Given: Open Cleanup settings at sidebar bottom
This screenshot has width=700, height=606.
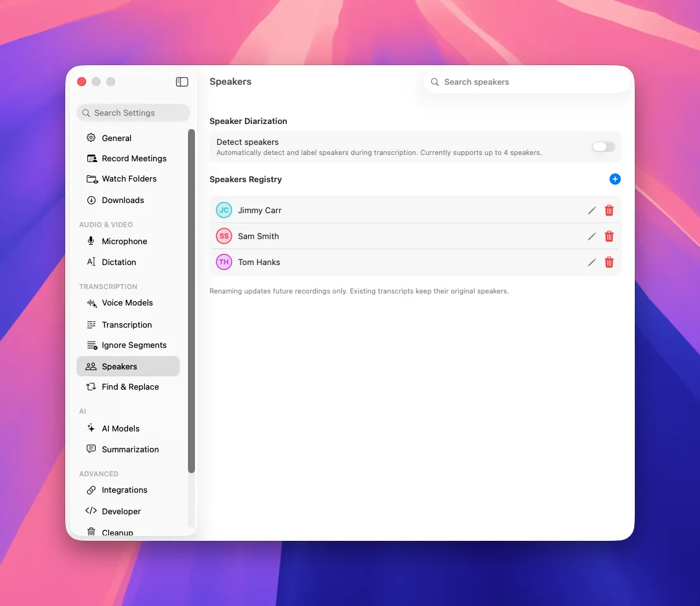Looking at the screenshot, I should (128, 531).
